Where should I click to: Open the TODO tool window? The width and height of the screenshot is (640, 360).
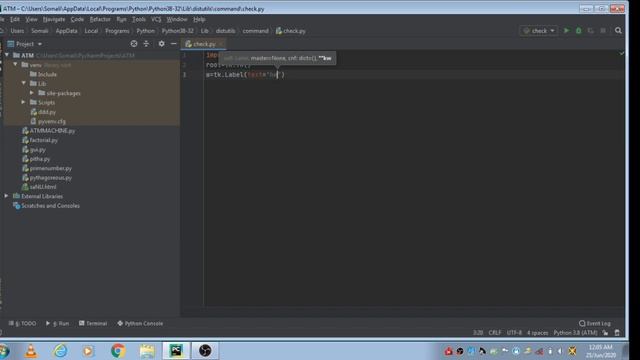[x=22, y=323]
